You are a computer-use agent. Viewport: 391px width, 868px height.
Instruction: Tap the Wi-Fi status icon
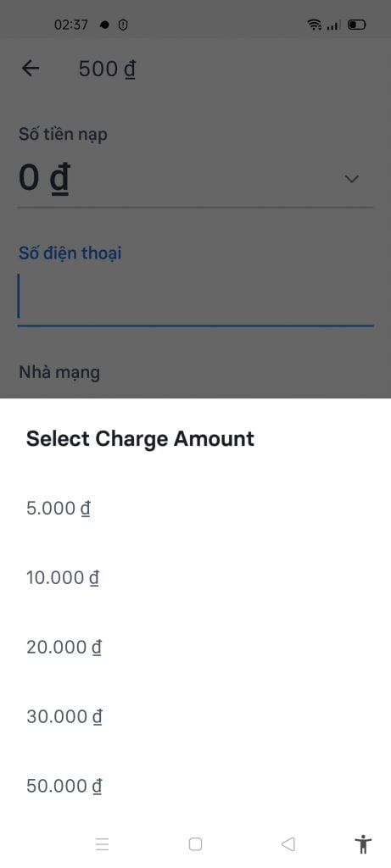point(314,25)
